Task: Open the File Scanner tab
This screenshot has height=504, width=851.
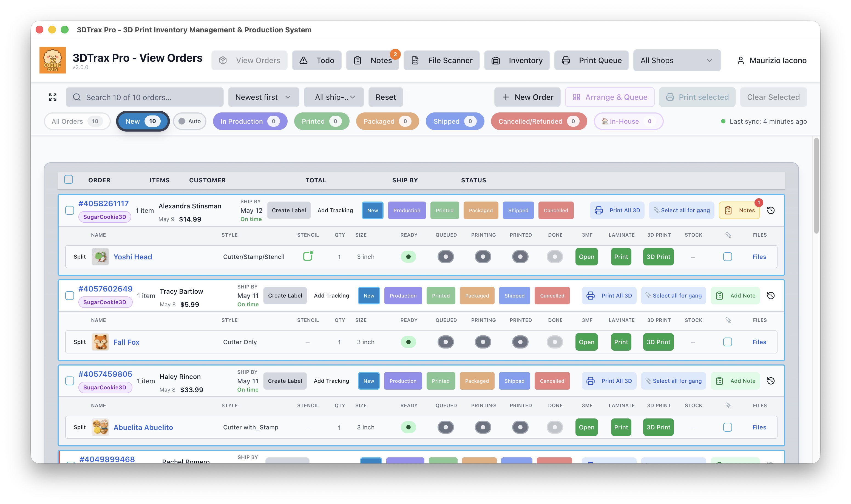Action: pyautogui.click(x=441, y=60)
